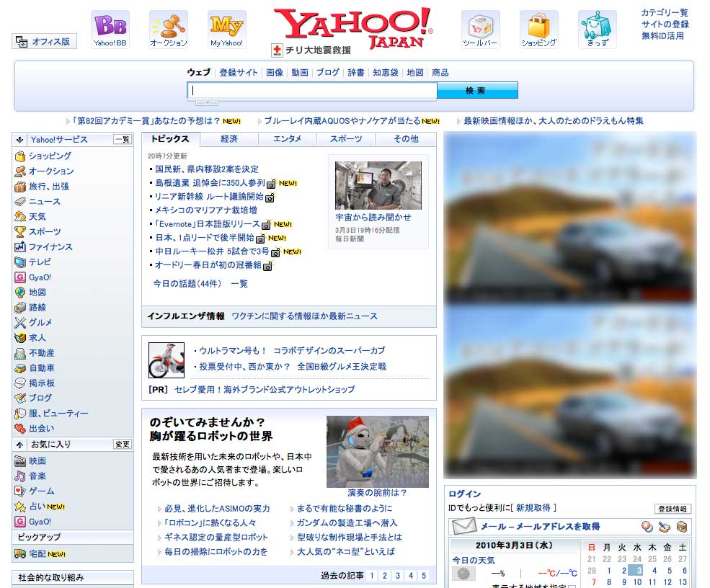
Task: Click the sidebar 地図 globe icon
Action: (x=20, y=293)
